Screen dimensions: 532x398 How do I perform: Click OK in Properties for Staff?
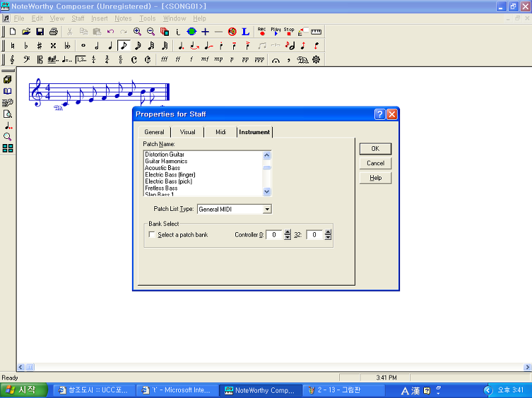pos(375,149)
